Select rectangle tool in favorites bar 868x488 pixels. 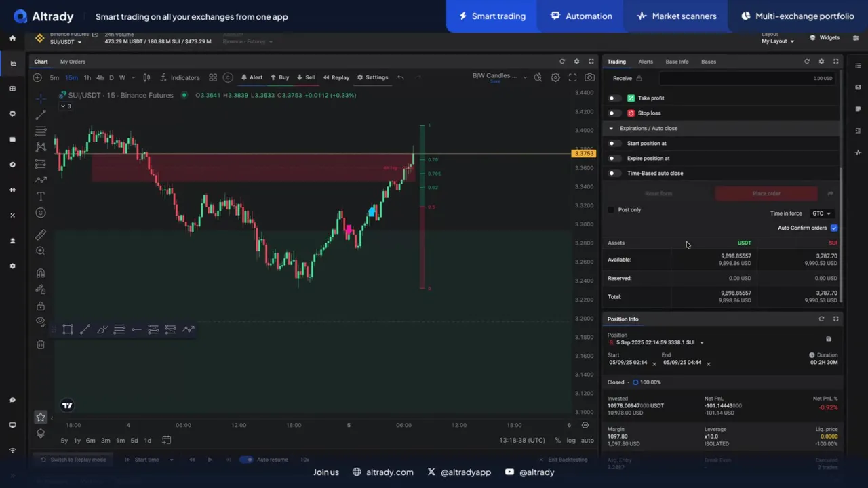point(68,329)
